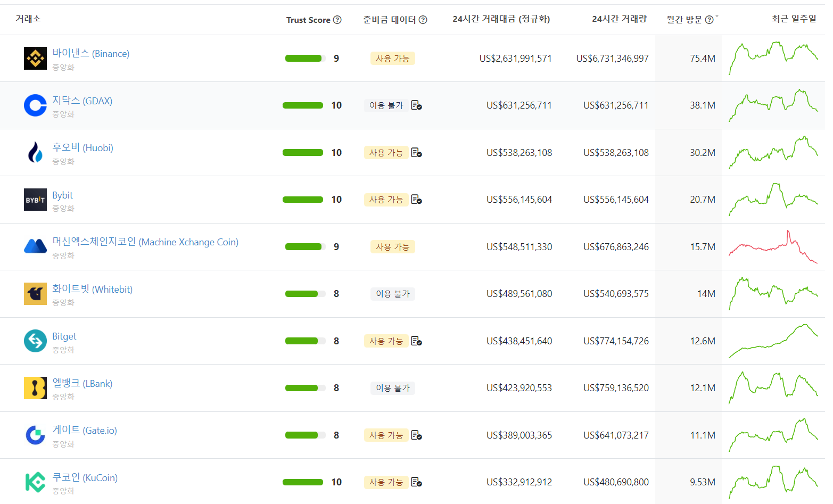Click the Huobi flame logo
The height and width of the screenshot is (504, 833).
point(35,153)
